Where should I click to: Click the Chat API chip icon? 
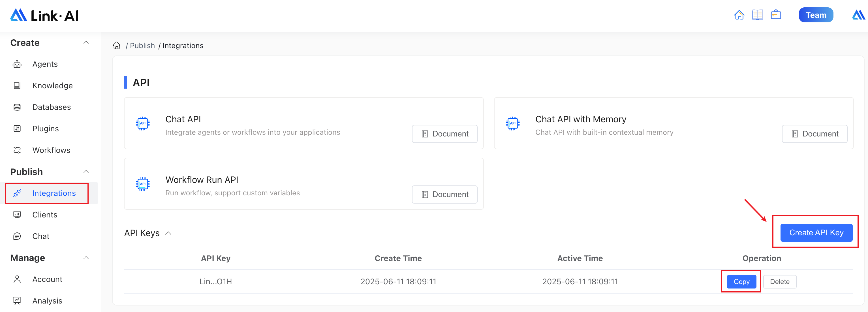point(142,123)
